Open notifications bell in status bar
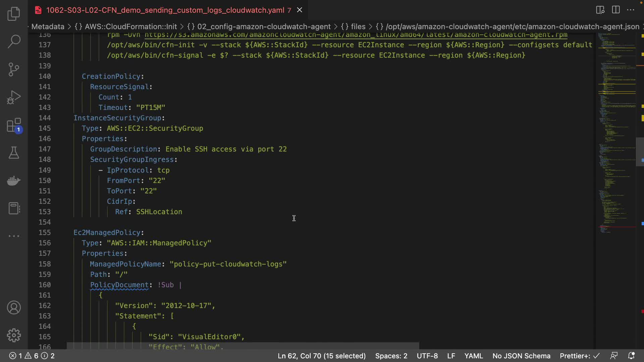Screen dimensions: 644x362 [x=631, y=356]
